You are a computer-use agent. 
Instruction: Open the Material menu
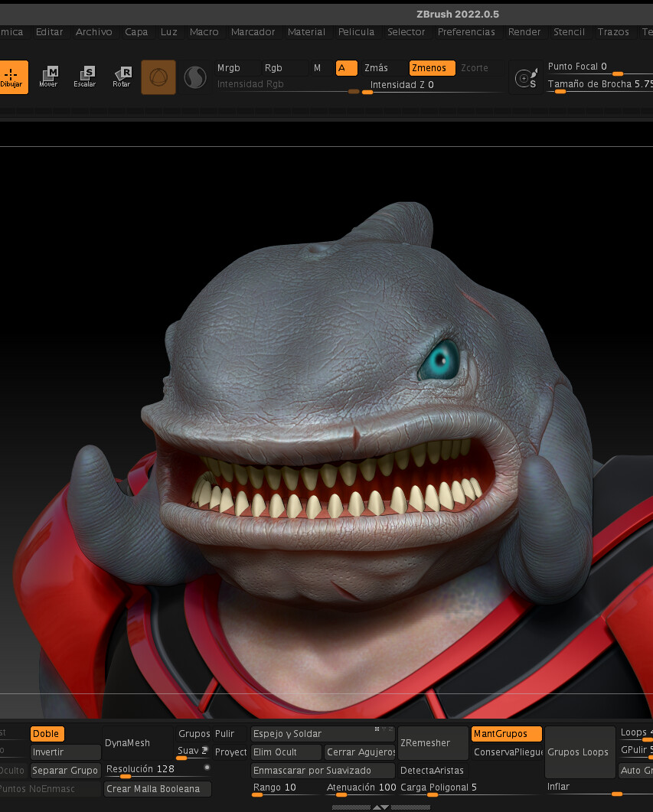point(306,32)
